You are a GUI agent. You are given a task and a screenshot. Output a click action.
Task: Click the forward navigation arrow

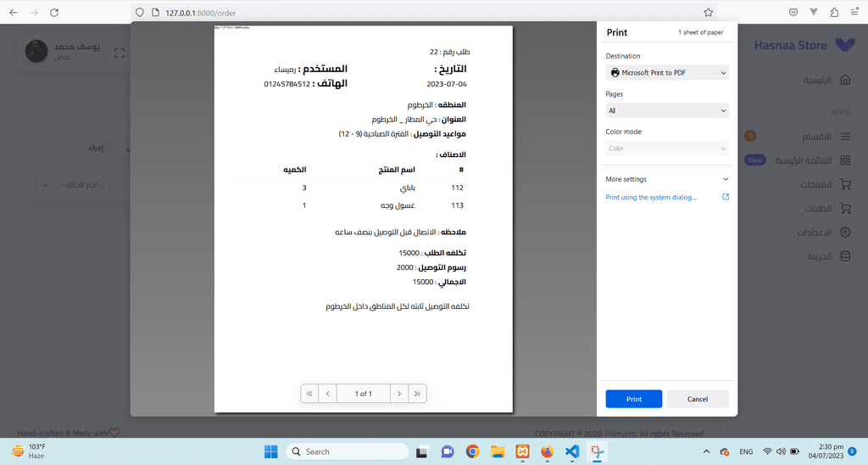click(34, 12)
